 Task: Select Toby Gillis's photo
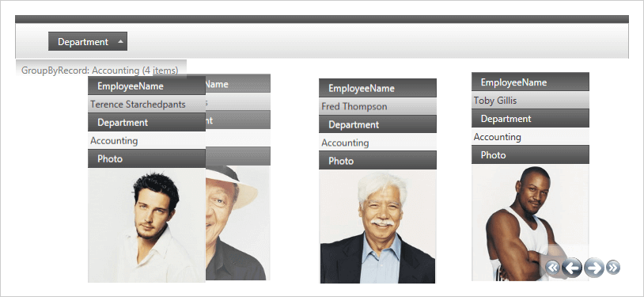pyautogui.click(x=530, y=223)
